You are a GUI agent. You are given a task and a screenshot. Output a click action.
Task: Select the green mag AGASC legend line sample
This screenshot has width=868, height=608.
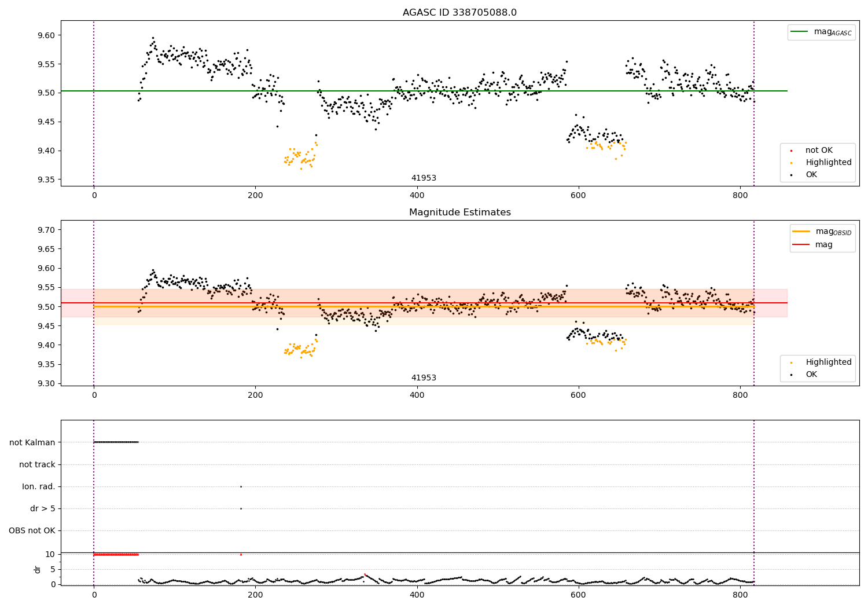pyautogui.click(x=800, y=32)
